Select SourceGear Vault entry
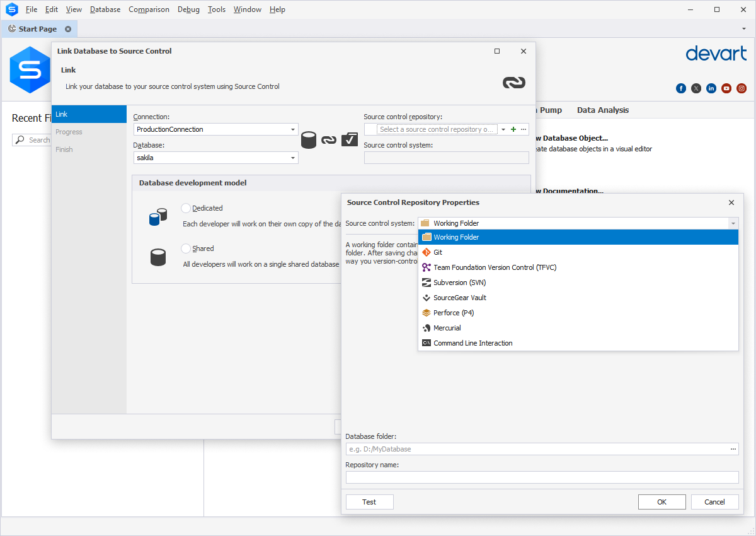Viewport: 756px width, 536px height. pyautogui.click(x=460, y=298)
